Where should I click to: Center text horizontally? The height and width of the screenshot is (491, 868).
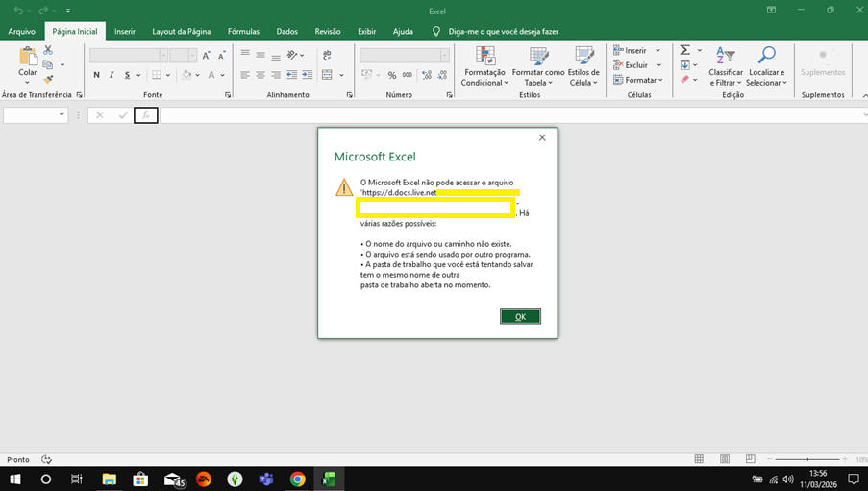tap(260, 75)
